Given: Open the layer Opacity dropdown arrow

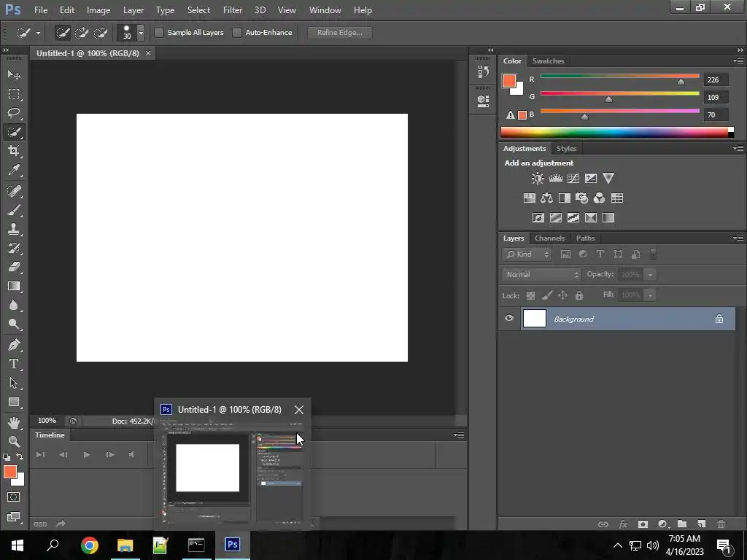Looking at the screenshot, I should pos(650,274).
